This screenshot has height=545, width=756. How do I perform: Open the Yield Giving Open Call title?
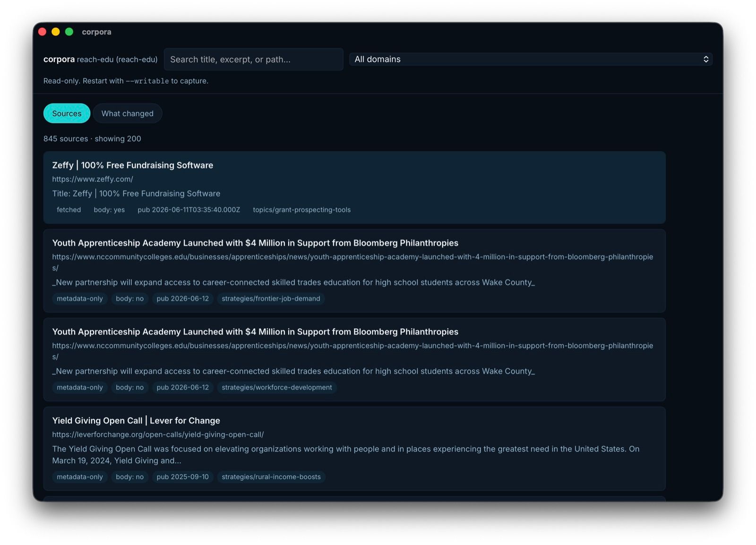(136, 420)
